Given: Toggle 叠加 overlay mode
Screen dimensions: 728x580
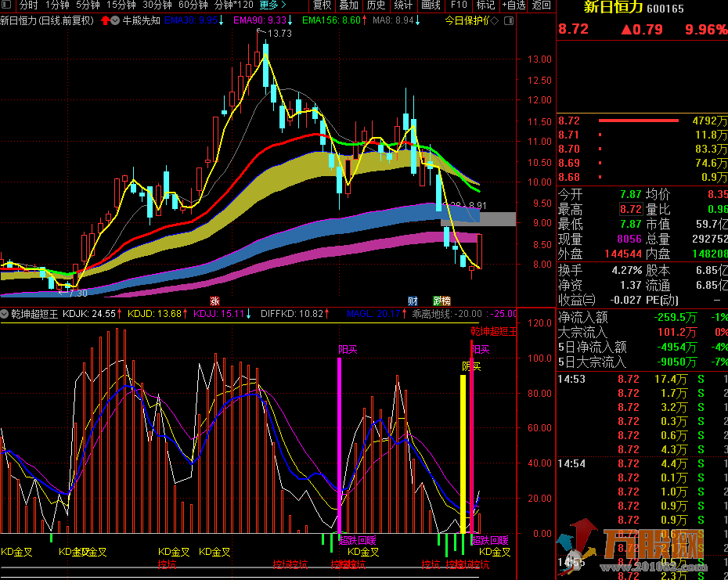Looking at the screenshot, I should click(x=348, y=5).
